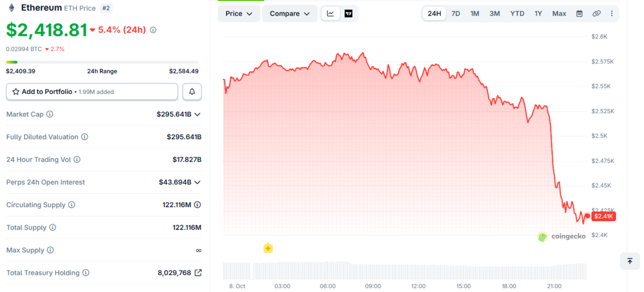The width and height of the screenshot is (644, 292).
Task: Show 24 Hour Trading Vol info icon
Action: (x=77, y=159)
